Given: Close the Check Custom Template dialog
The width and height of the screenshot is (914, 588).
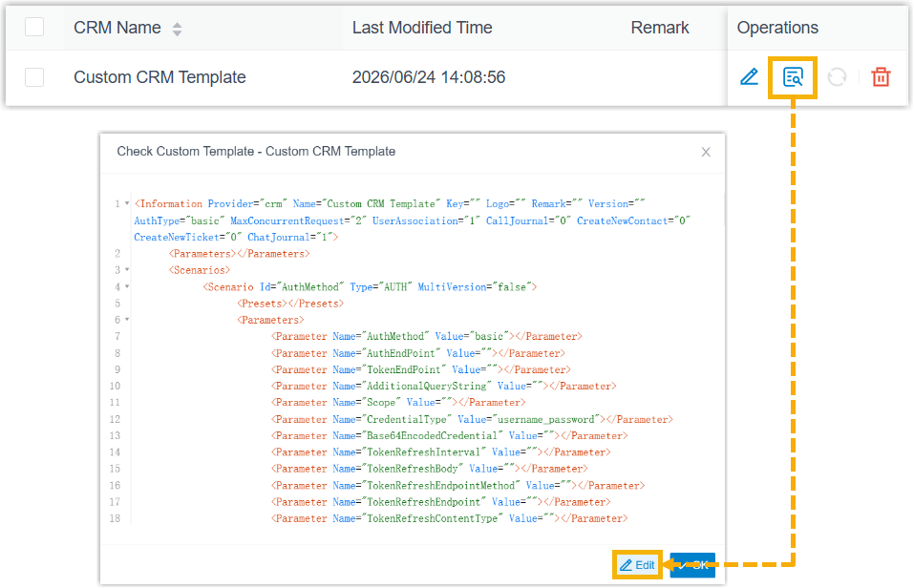Looking at the screenshot, I should tap(706, 152).
